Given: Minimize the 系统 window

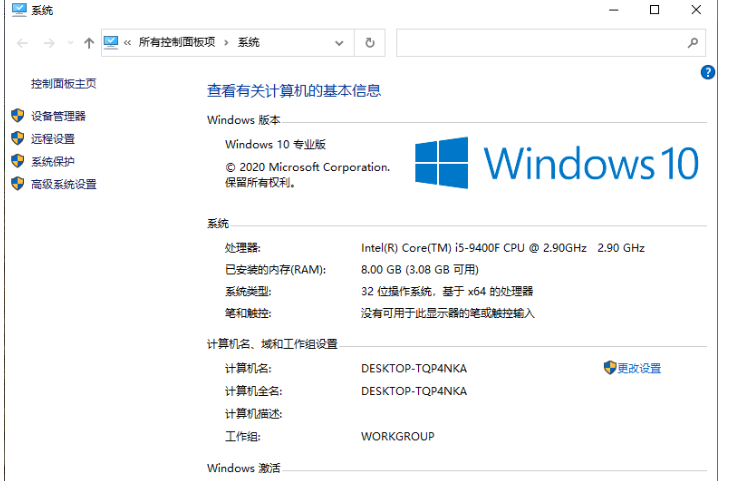Looking at the screenshot, I should coord(614,10).
